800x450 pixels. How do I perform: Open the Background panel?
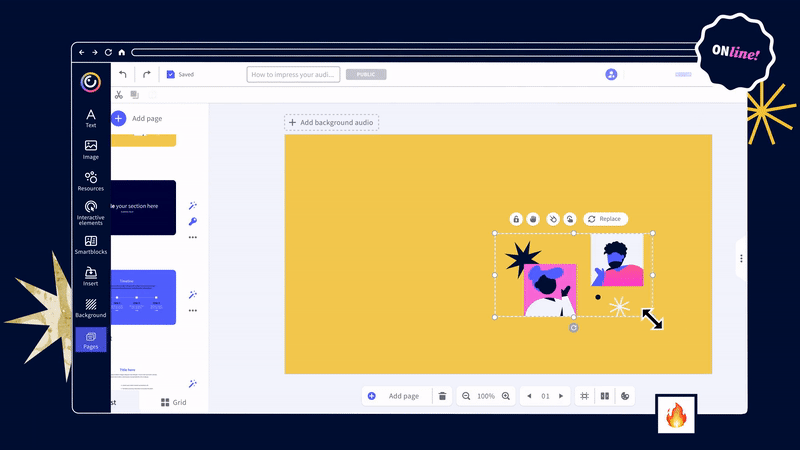(x=91, y=308)
